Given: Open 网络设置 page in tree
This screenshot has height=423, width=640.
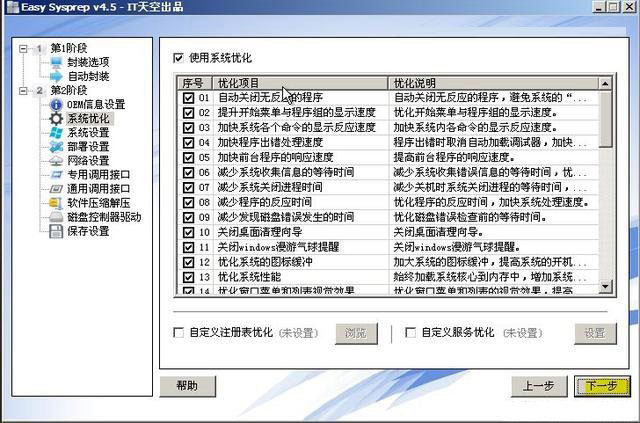Looking at the screenshot, I should 88,161.
